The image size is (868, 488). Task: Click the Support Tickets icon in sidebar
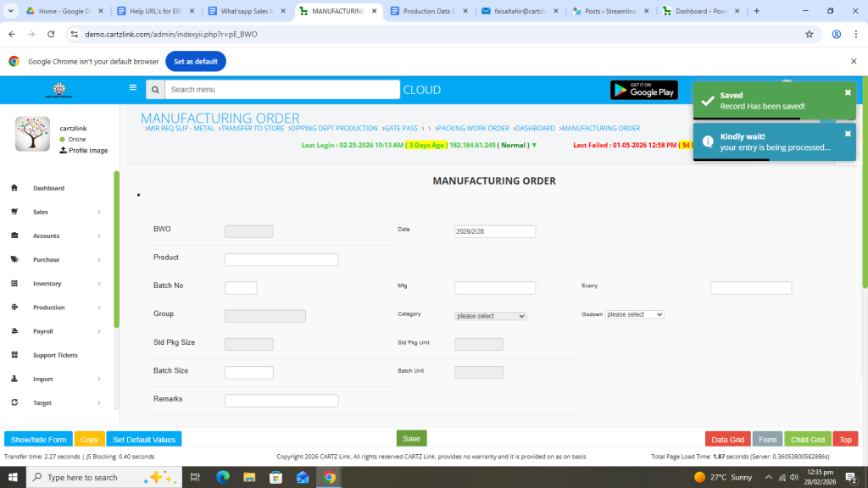point(14,355)
